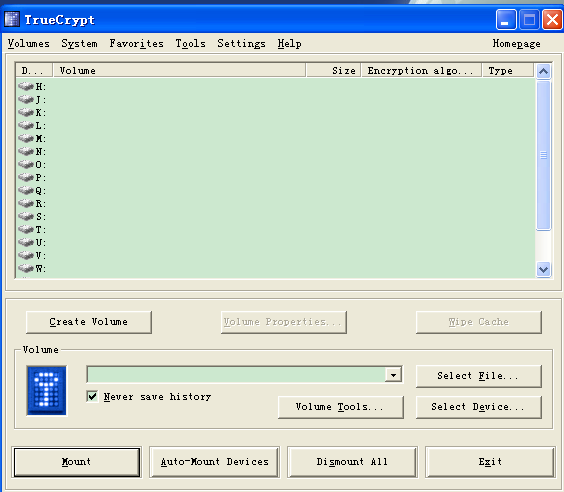Select the drive icon for K:
564x492 pixels.
tap(26, 112)
